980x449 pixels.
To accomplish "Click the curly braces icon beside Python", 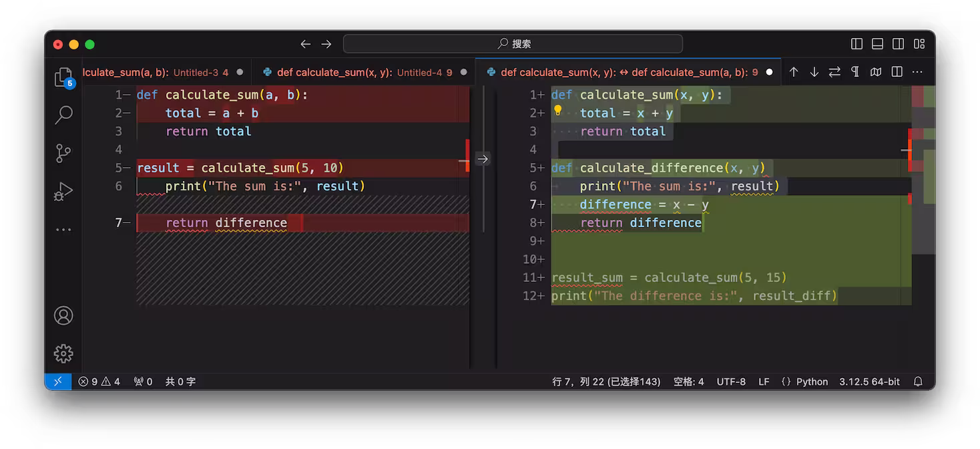I will [x=786, y=382].
